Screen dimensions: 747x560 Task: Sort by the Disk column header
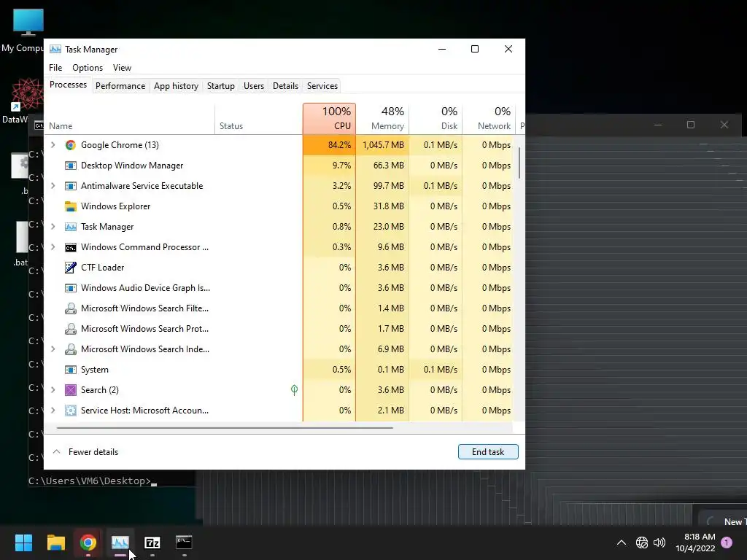click(x=436, y=119)
